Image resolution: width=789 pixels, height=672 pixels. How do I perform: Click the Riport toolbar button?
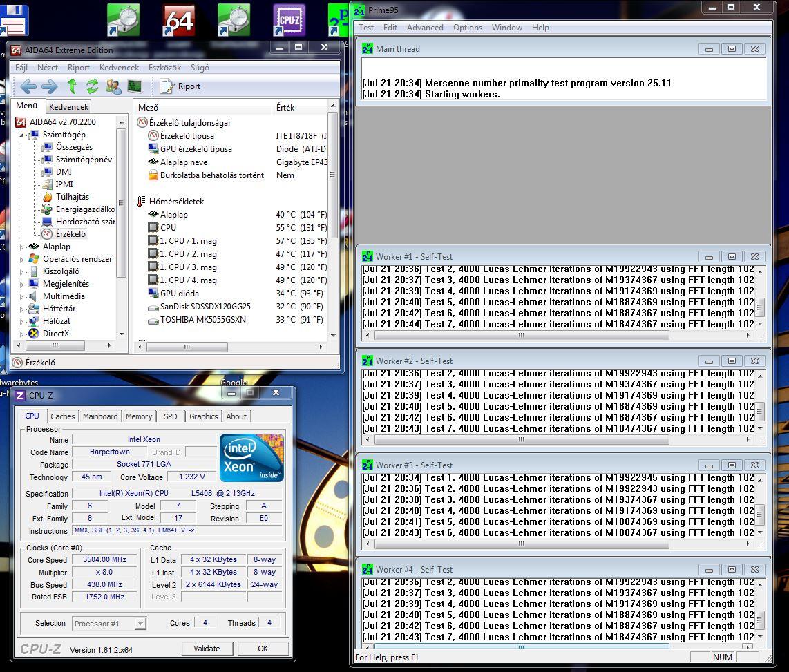tap(180, 86)
